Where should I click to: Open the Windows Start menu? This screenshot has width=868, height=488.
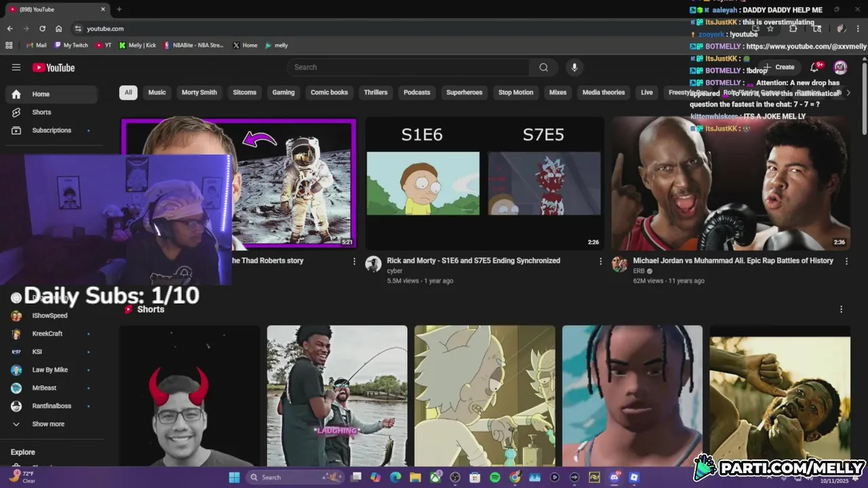(x=234, y=477)
